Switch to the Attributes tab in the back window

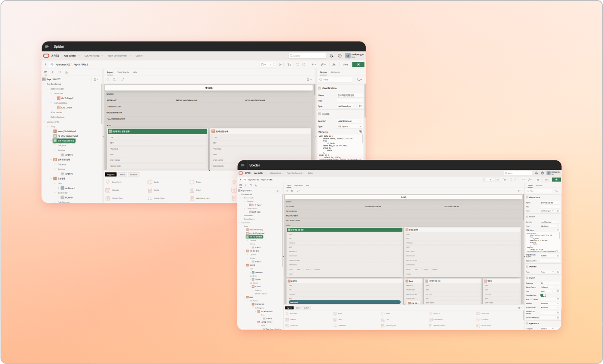pyautogui.click(x=335, y=72)
